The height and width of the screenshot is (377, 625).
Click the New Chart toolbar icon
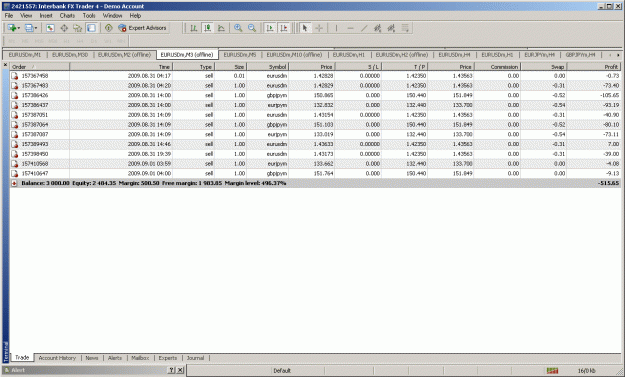tap(11, 28)
